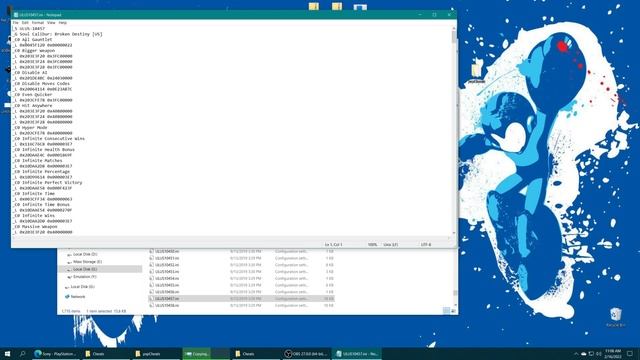Screen dimensions: 640x360
Task: Click Explorer file list scrollbar thumb
Action: [455, 293]
